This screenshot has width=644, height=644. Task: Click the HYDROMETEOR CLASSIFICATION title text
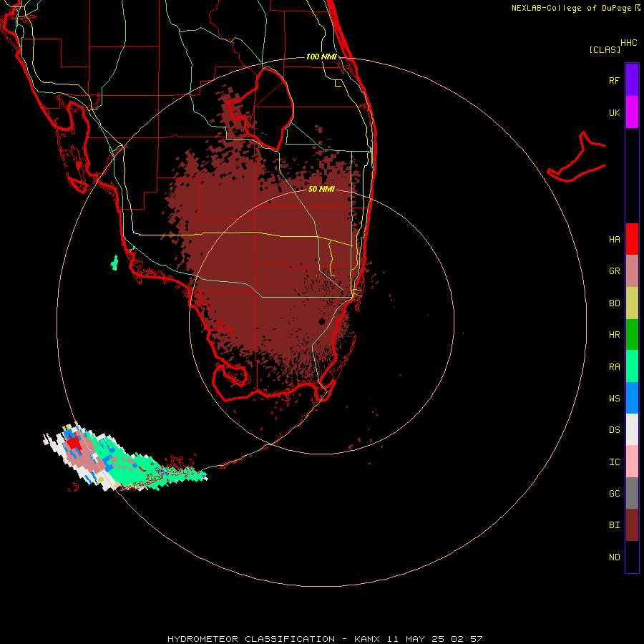tap(251, 639)
